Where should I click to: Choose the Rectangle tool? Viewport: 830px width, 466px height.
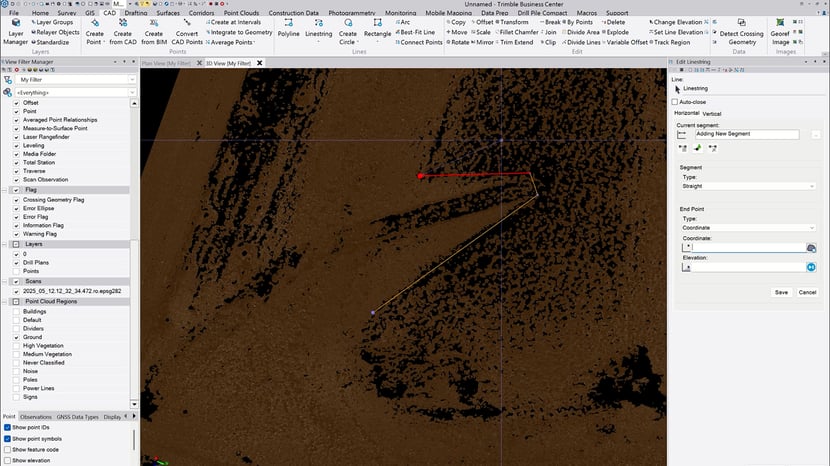pyautogui.click(x=377, y=29)
